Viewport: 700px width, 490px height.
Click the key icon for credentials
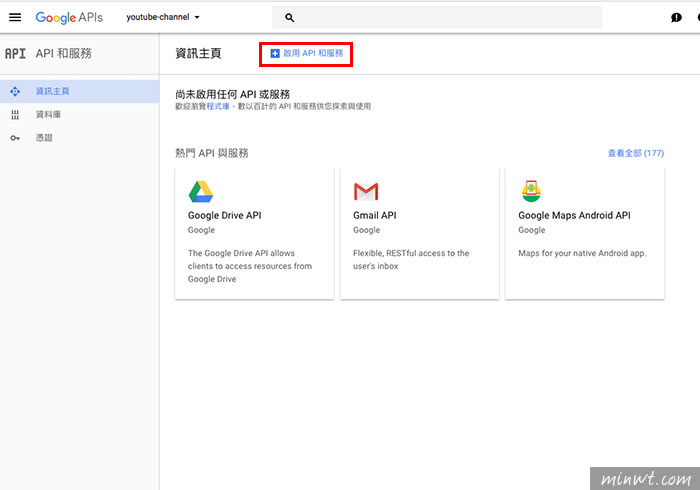pyautogui.click(x=15, y=138)
